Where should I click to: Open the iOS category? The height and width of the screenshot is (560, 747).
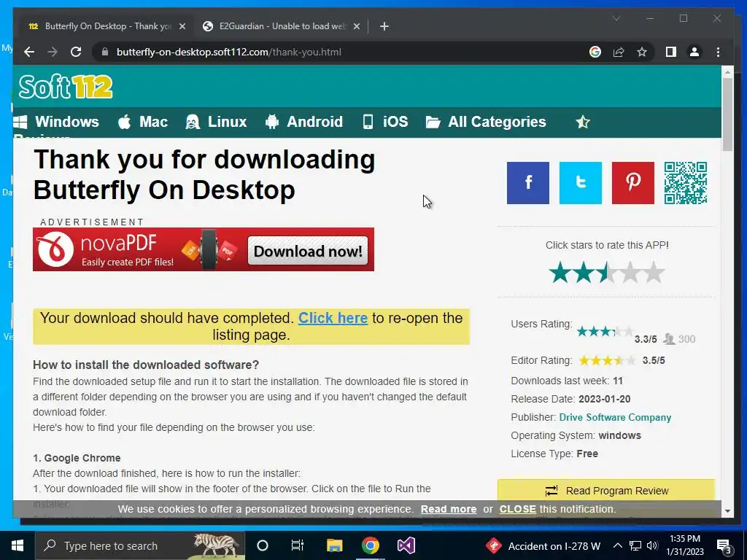385,122
